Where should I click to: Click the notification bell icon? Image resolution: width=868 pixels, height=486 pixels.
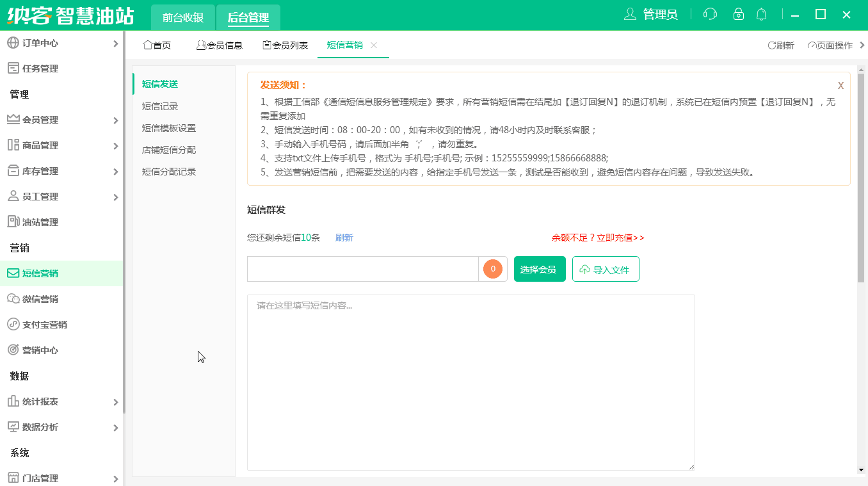[x=762, y=14]
